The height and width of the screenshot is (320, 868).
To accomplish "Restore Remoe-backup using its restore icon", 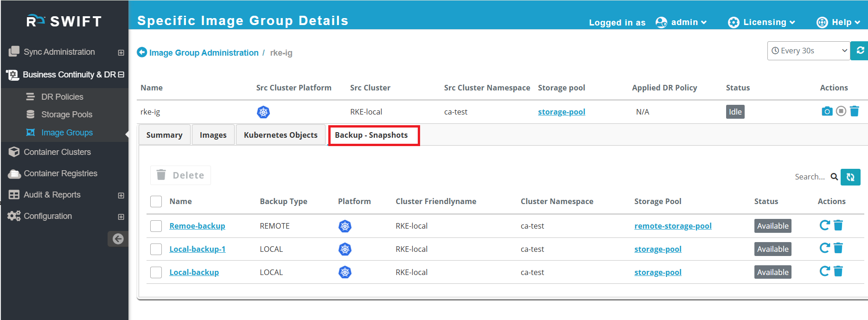I will click(x=824, y=225).
